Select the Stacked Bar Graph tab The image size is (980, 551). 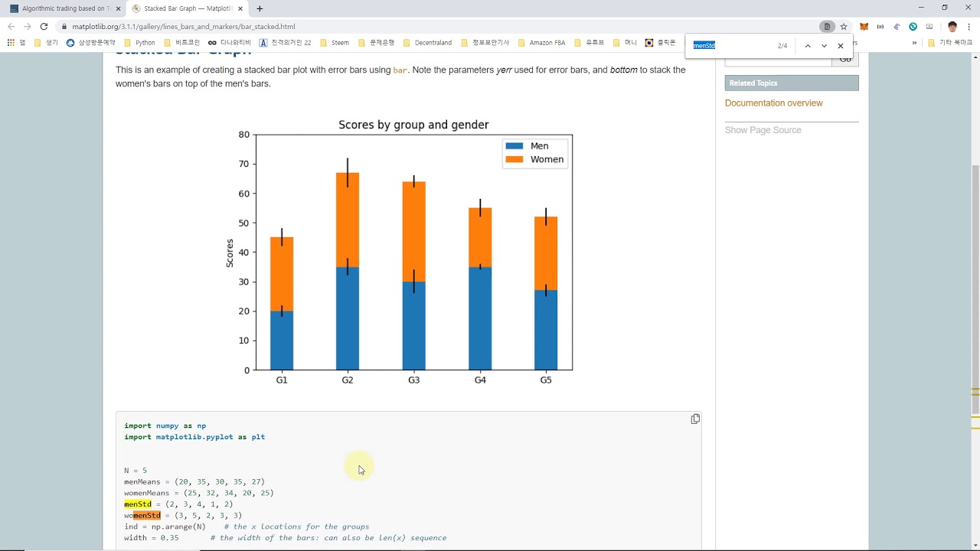(x=187, y=8)
